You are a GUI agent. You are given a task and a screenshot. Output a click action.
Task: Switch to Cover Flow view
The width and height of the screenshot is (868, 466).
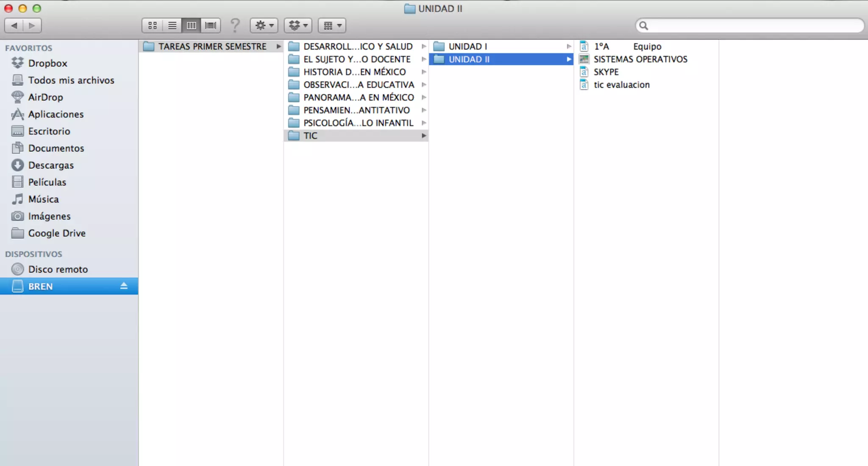211,26
